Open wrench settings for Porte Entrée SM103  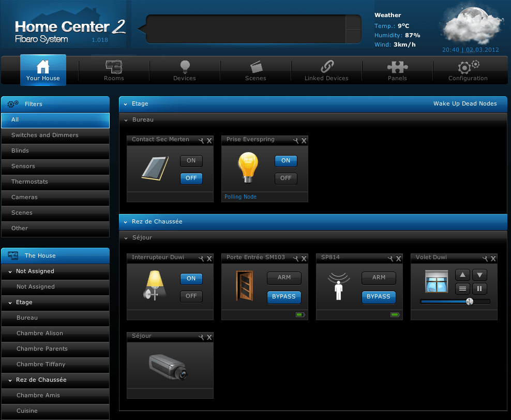[296, 259]
